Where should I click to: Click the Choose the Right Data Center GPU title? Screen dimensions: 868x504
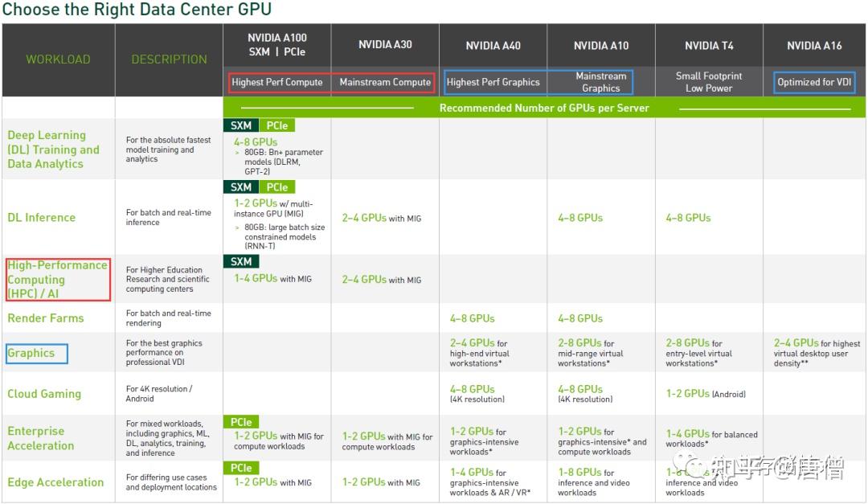click(x=137, y=10)
